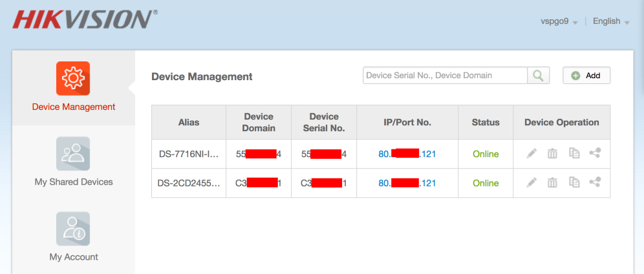The image size is (644, 274).
Task: Open the IP link for DS-2CD2455 device
Action: coord(407,183)
